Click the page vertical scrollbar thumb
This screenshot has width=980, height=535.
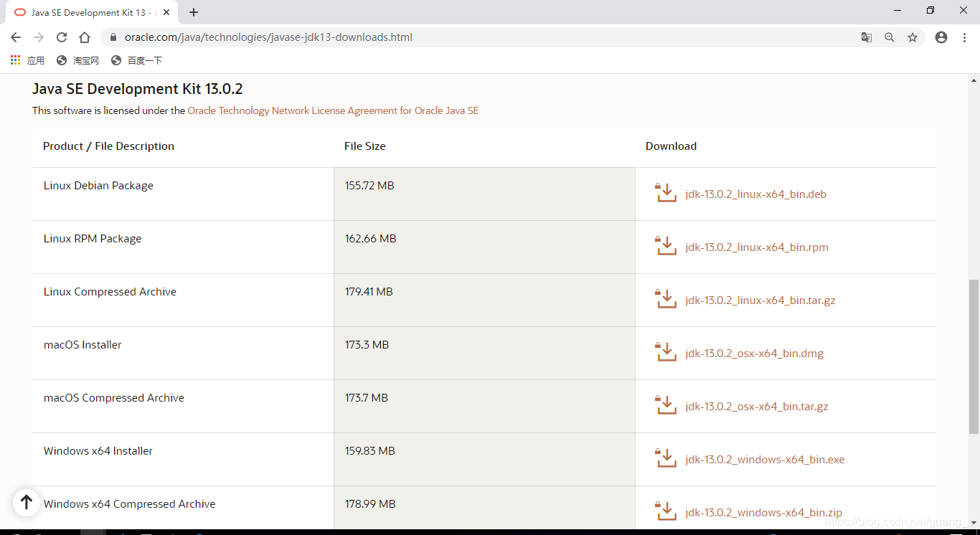(974, 355)
